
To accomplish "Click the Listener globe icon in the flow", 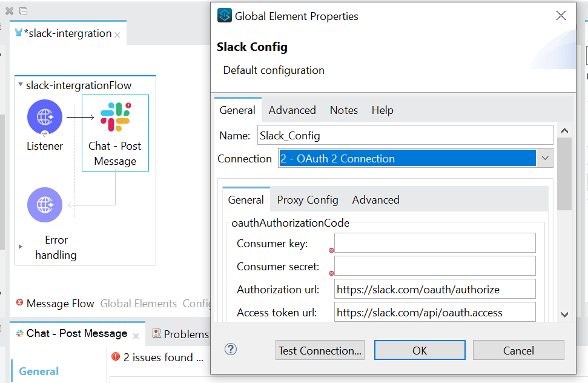I will (x=45, y=117).
